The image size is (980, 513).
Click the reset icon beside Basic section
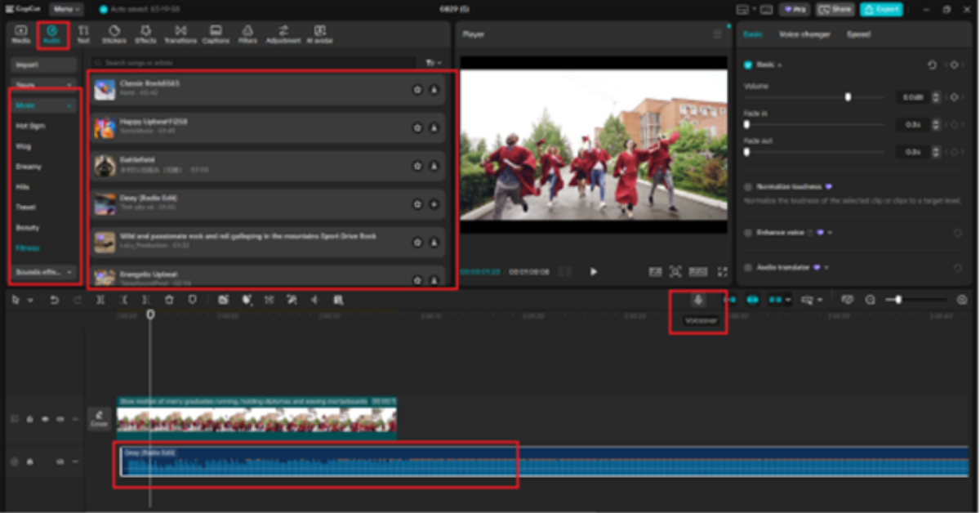(x=932, y=65)
